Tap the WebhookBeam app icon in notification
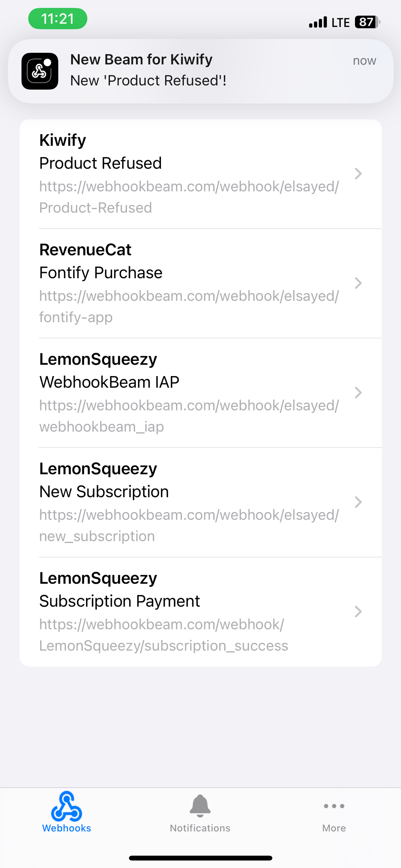 pyautogui.click(x=40, y=71)
